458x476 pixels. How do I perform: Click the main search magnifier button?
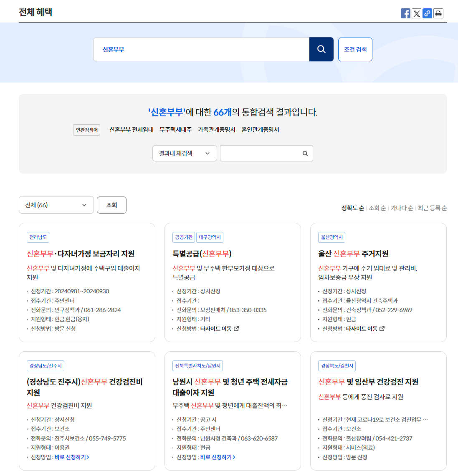[321, 50]
